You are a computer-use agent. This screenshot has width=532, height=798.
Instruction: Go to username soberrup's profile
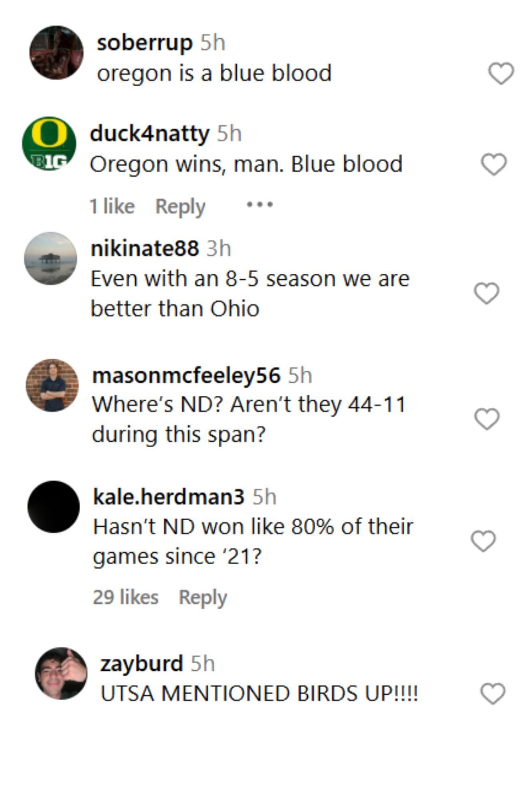pos(144,43)
